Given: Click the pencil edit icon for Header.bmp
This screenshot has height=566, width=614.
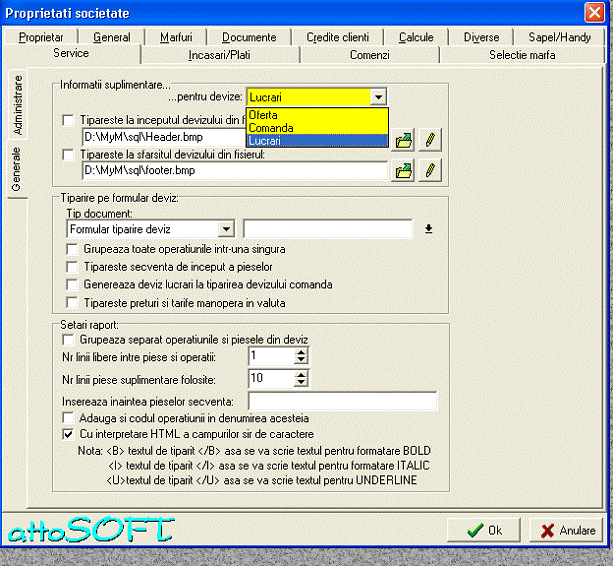Looking at the screenshot, I should (430, 140).
